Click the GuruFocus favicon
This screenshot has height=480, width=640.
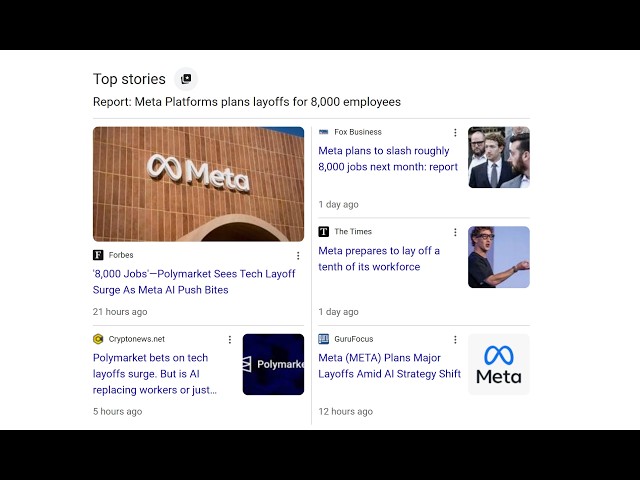coord(323,339)
